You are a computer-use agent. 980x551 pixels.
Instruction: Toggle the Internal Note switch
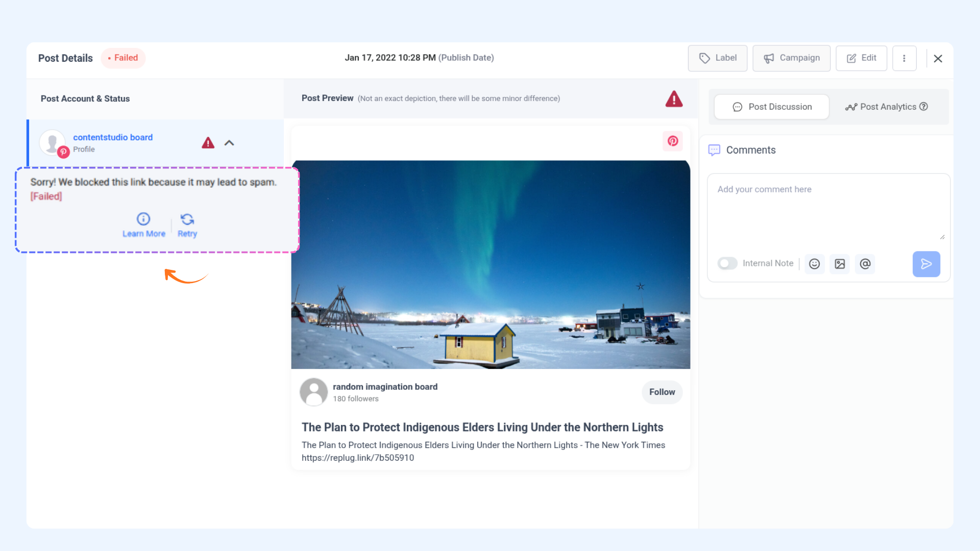pos(727,263)
